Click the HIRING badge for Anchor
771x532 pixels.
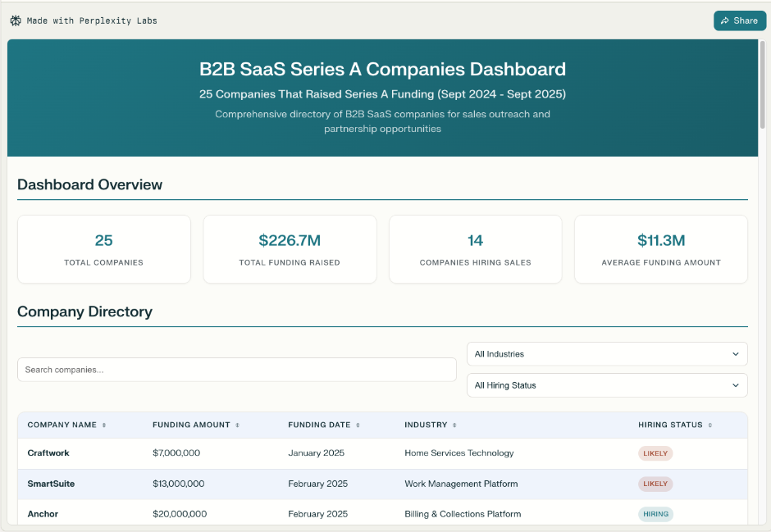point(655,514)
